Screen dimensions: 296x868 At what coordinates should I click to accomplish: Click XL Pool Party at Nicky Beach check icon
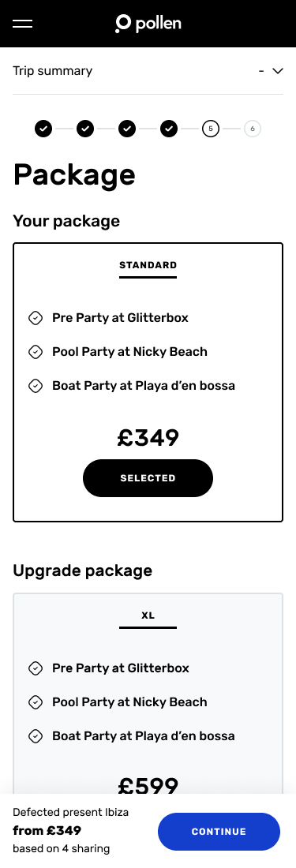pyautogui.click(x=36, y=702)
